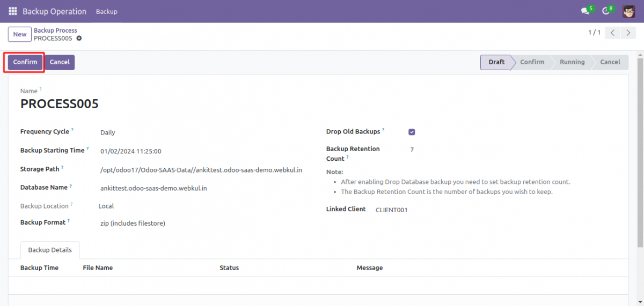Screen dimensions: 644x306
Task: Go to the next record arrow
Action: [628, 33]
